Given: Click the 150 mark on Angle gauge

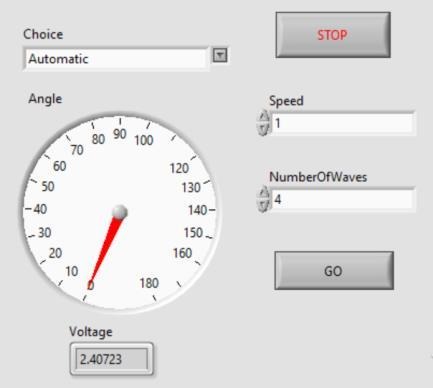Looking at the screenshot, I should [x=193, y=232].
